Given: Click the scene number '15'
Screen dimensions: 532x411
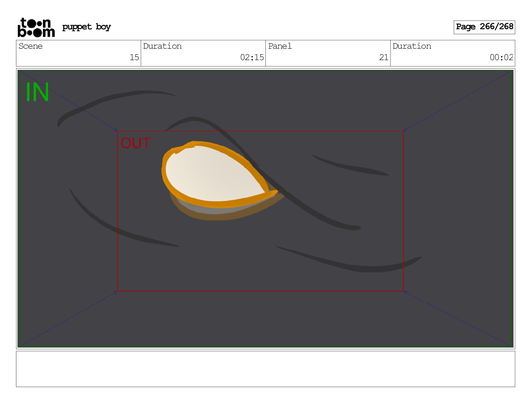Looking at the screenshot, I should [x=134, y=57].
